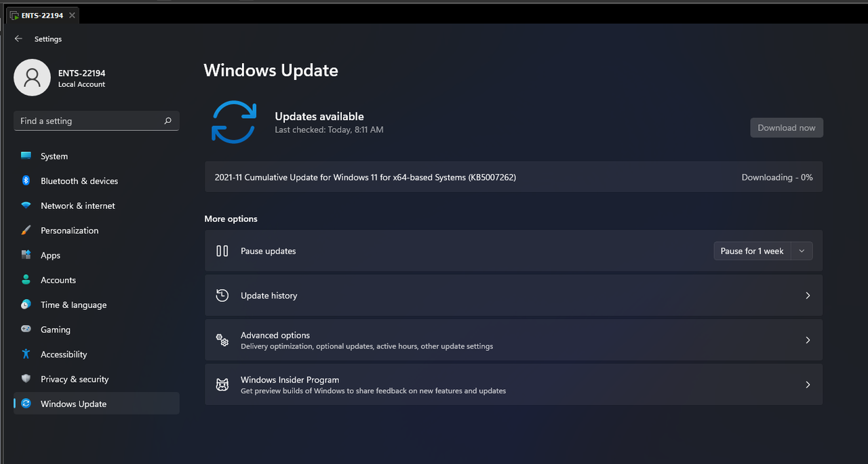Image resolution: width=868 pixels, height=464 pixels.
Task: Click the user profile avatar picture
Action: tap(32, 77)
